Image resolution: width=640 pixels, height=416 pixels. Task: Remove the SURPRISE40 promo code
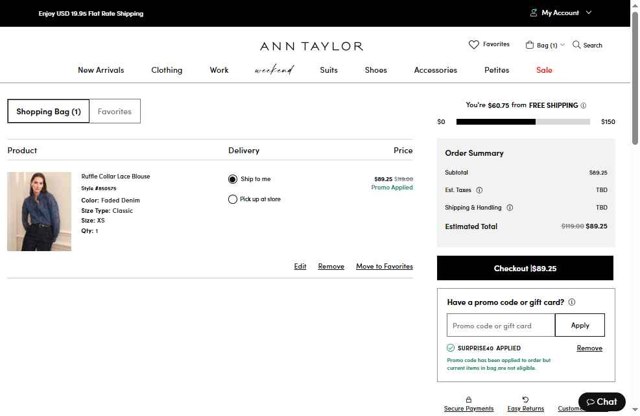(x=589, y=348)
